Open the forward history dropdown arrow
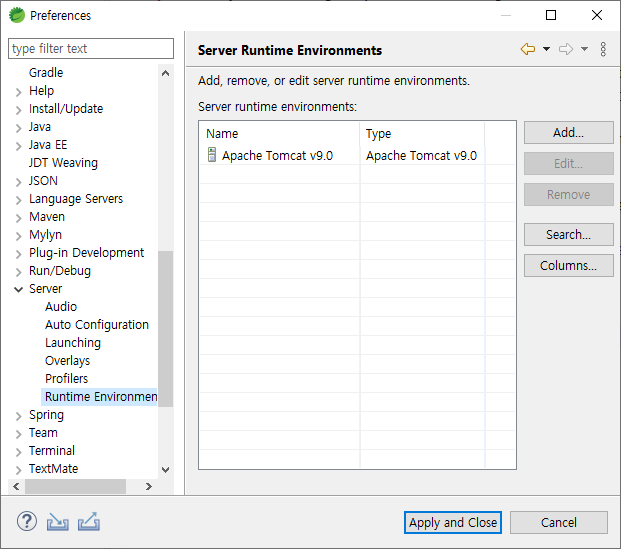This screenshot has width=621, height=549. tap(584, 49)
